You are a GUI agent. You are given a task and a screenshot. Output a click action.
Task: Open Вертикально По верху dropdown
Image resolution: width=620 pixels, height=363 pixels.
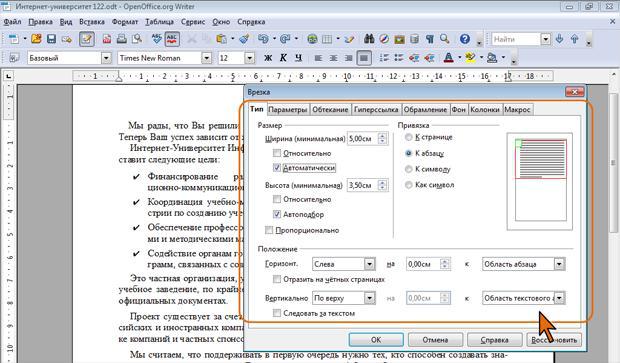point(369,298)
